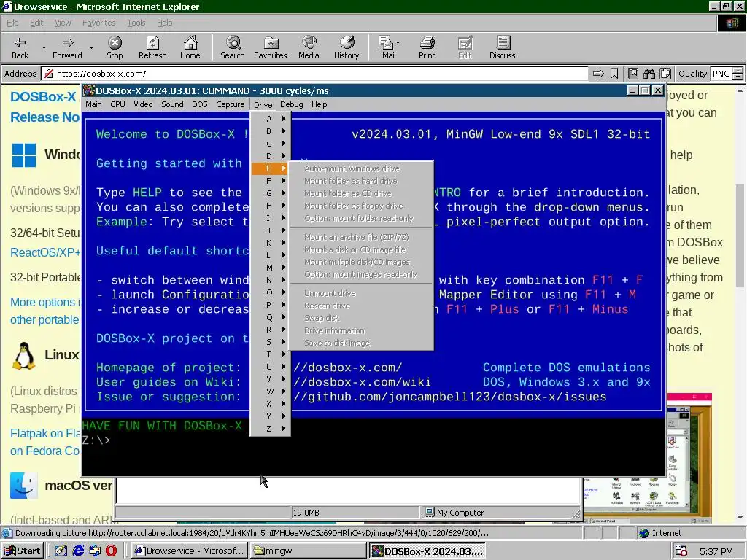Open DOSBox-X Sound menu
Viewport: 747px width, 560px height.
(x=172, y=104)
